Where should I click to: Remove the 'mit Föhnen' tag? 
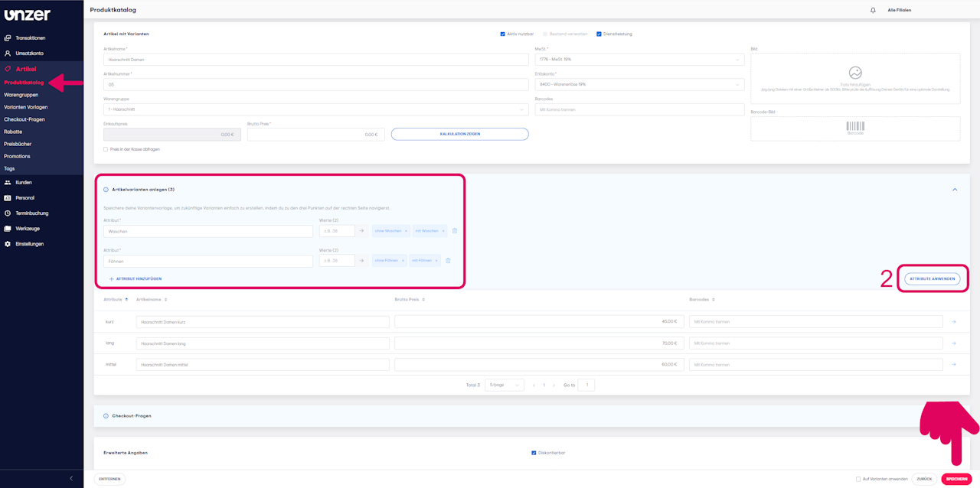(x=437, y=261)
